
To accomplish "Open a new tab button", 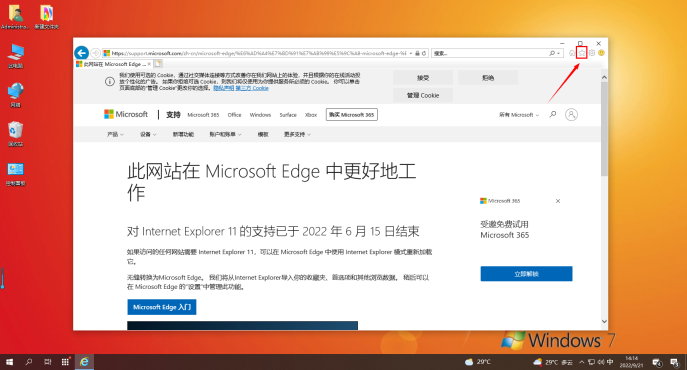I will [x=158, y=64].
